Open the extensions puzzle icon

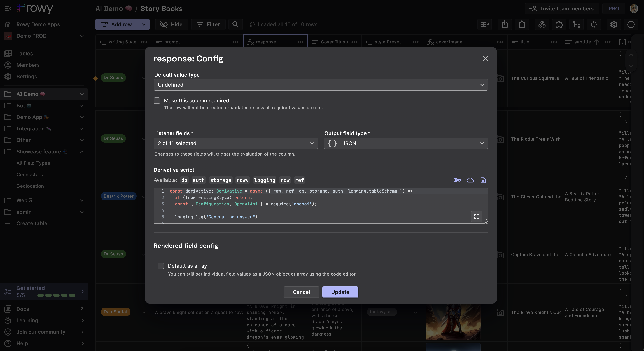tap(559, 24)
